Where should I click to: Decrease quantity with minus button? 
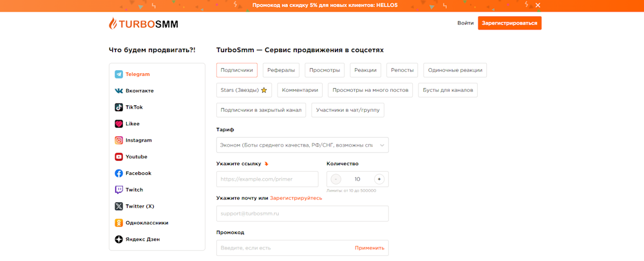tap(336, 179)
